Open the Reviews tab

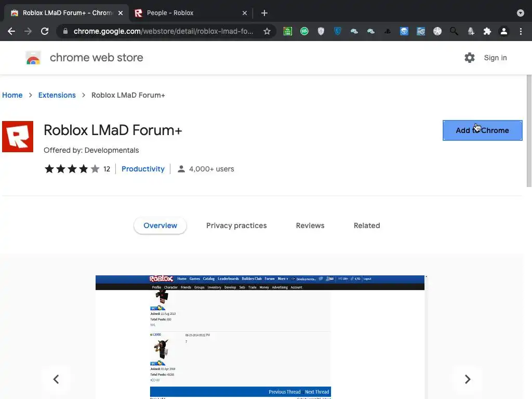click(x=310, y=225)
